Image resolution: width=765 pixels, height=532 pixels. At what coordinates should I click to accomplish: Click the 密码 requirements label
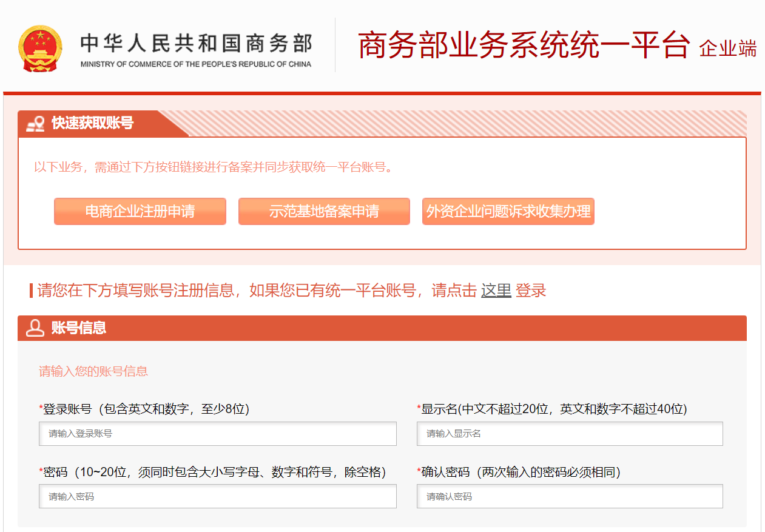(212, 472)
